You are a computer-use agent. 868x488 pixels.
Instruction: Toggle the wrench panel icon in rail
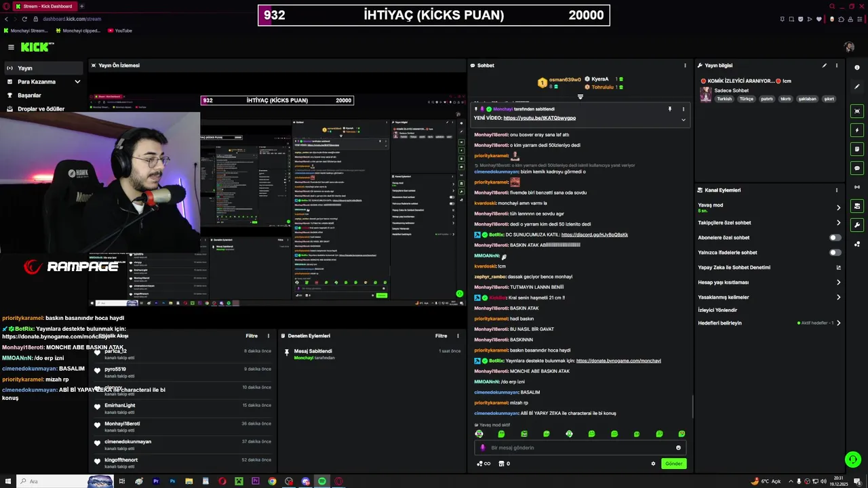[x=857, y=225]
